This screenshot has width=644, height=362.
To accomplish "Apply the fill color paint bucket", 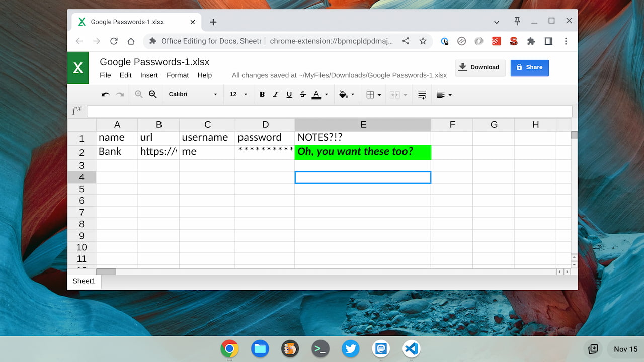I will [x=343, y=94].
